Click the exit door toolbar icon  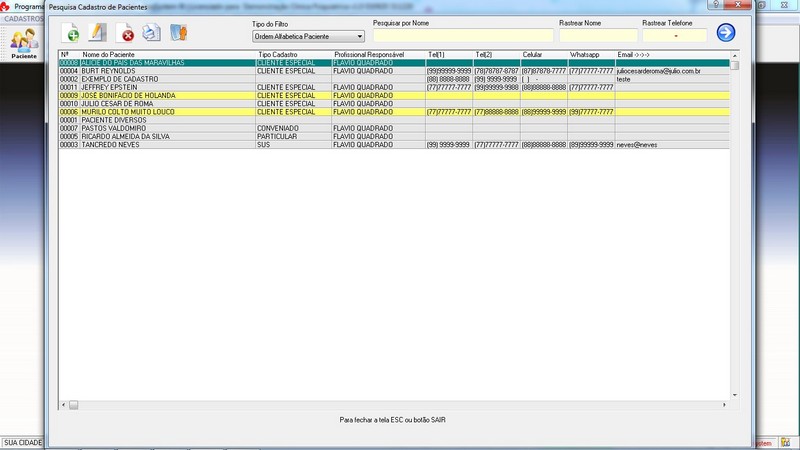[179, 33]
